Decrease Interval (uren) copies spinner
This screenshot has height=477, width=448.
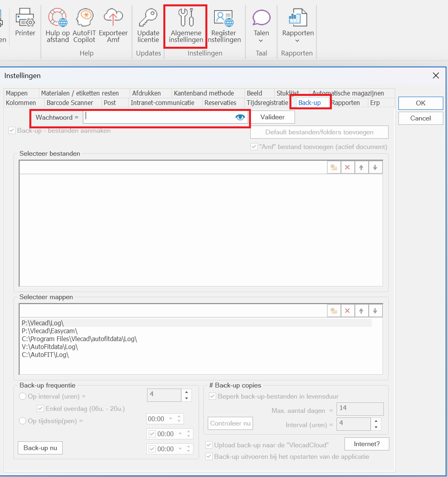376,427
